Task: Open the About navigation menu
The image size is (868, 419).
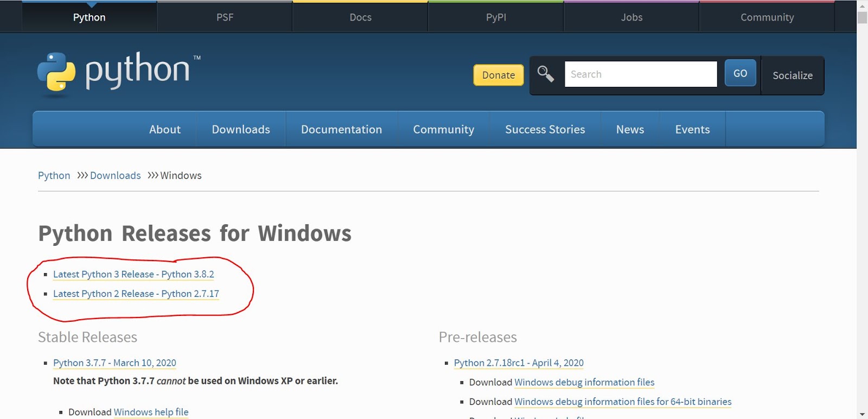Action: click(165, 129)
